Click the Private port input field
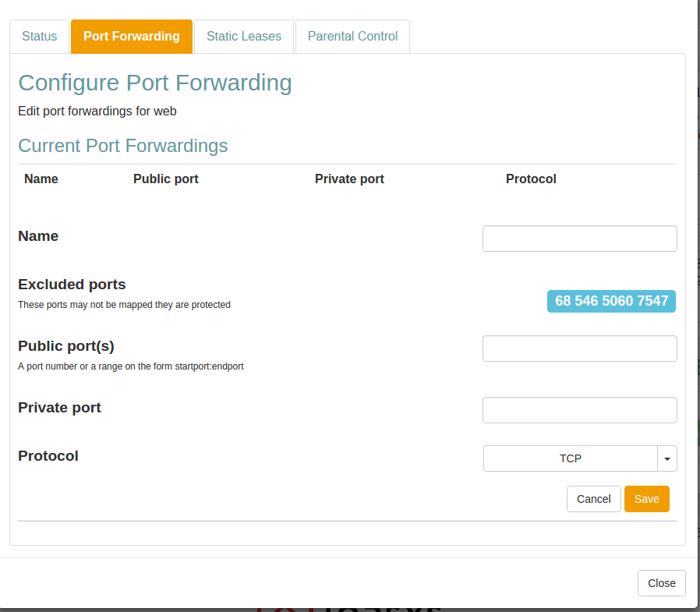The image size is (700, 612). tap(579, 410)
